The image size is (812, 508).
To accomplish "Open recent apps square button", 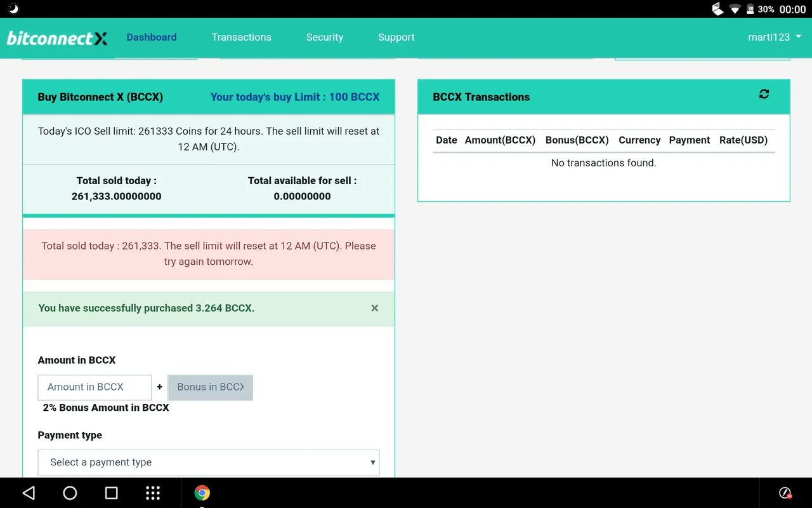I will pyautogui.click(x=111, y=493).
